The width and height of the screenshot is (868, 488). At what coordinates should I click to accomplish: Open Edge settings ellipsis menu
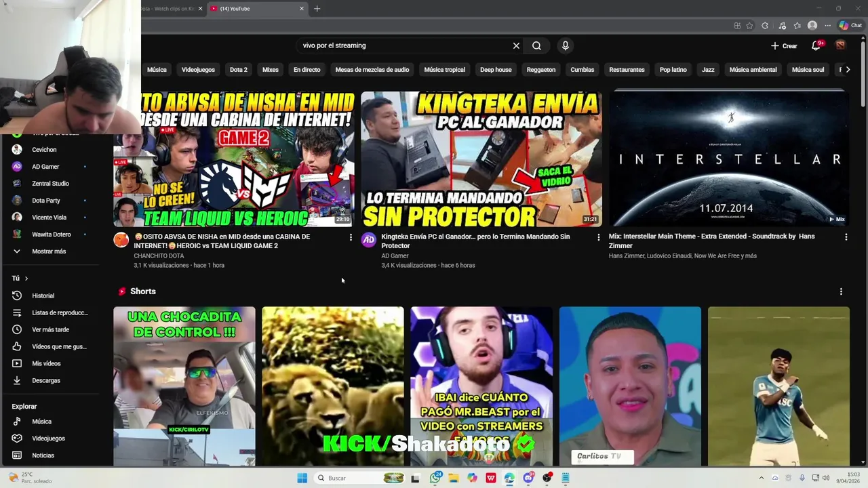pyautogui.click(x=827, y=26)
